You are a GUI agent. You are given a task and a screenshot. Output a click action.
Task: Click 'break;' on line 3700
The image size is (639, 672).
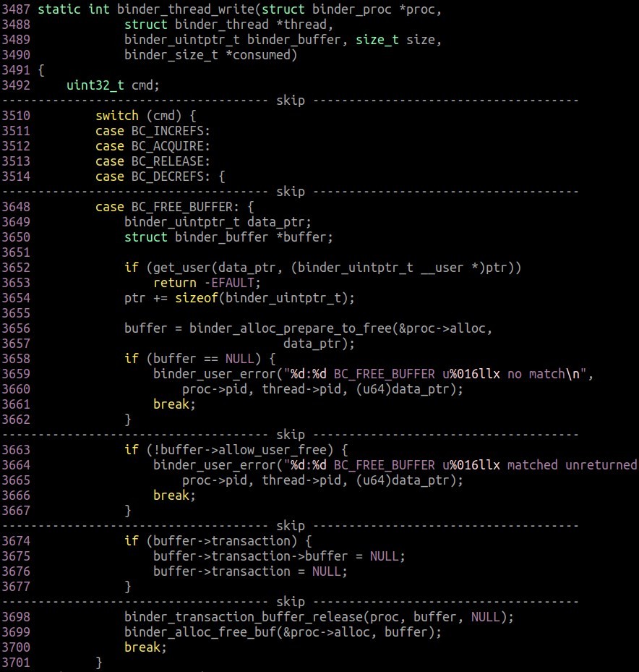click(145, 647)
